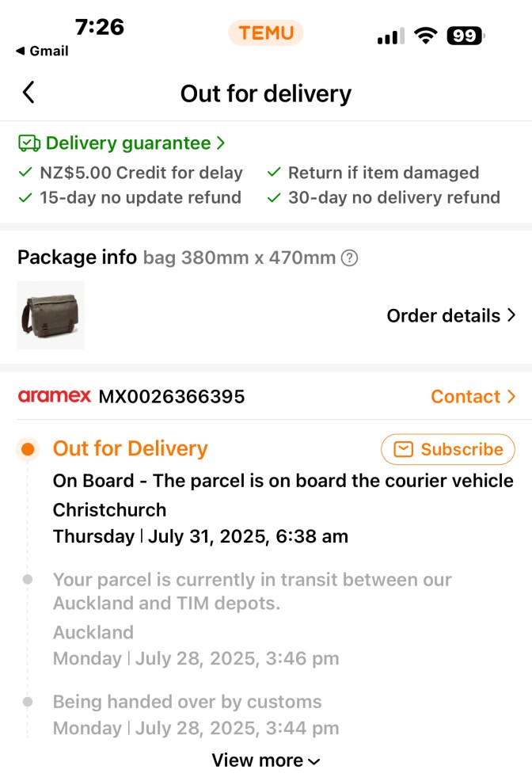Contact the courier
This screenshot has width=532, height=781.
pos(473,397)
